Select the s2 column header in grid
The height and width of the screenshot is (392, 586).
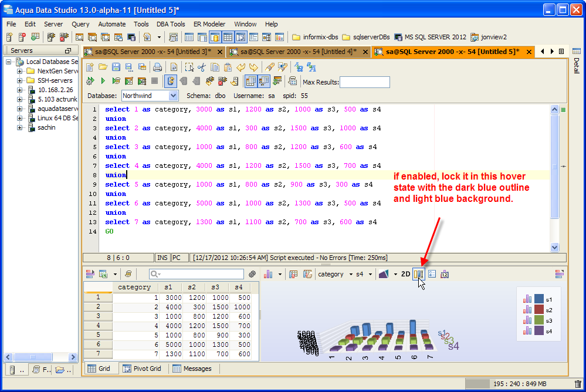click(192, 288)
